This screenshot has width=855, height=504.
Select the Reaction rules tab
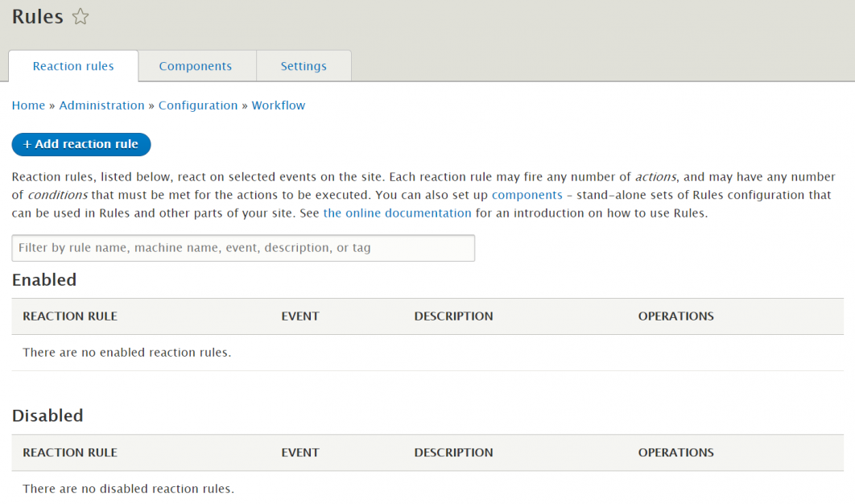pyautogui.click(x=72, y=66)
